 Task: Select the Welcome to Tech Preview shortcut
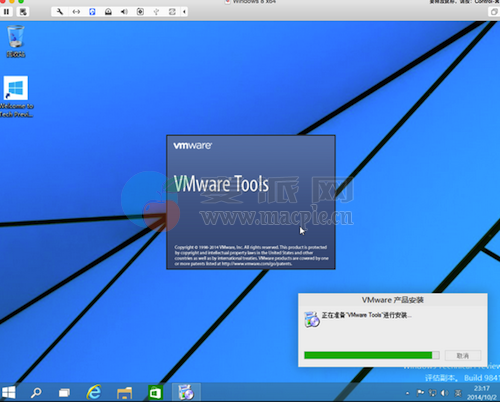[16, 97]
